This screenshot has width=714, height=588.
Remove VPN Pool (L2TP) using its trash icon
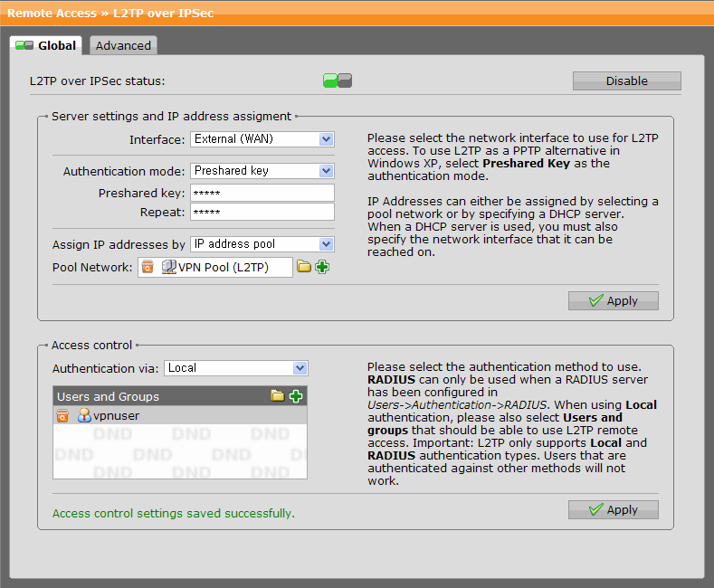click(148, 268)
